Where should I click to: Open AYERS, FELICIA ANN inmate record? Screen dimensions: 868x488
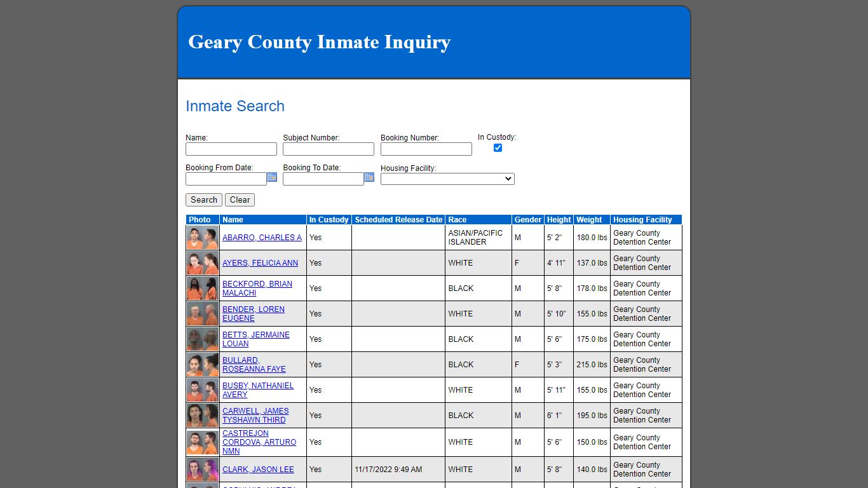260,263
